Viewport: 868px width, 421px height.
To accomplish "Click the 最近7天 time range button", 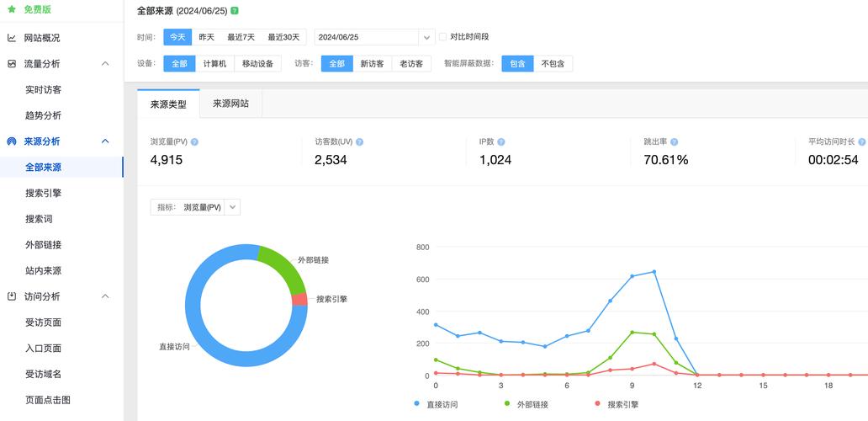I will [x=241, y=37].
